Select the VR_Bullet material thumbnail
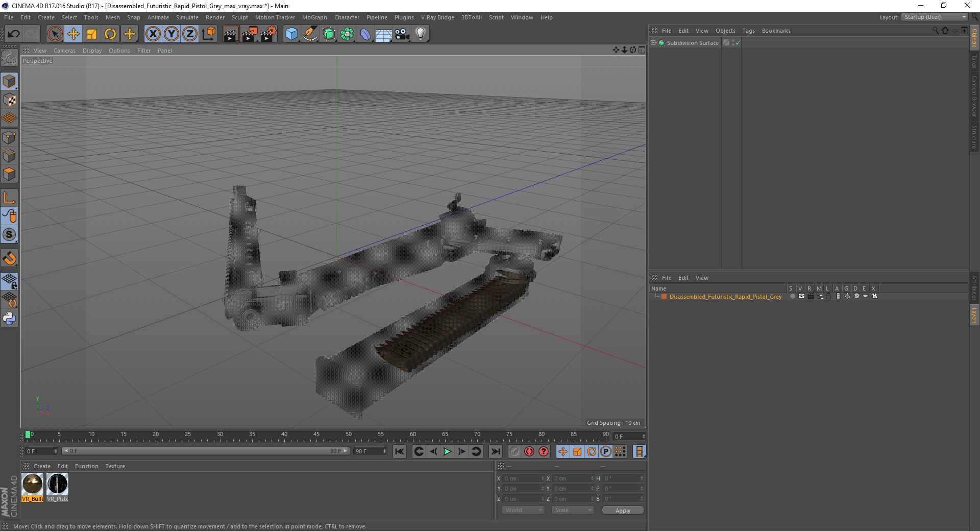The image size is (980, 531). [x=32, y=484]
